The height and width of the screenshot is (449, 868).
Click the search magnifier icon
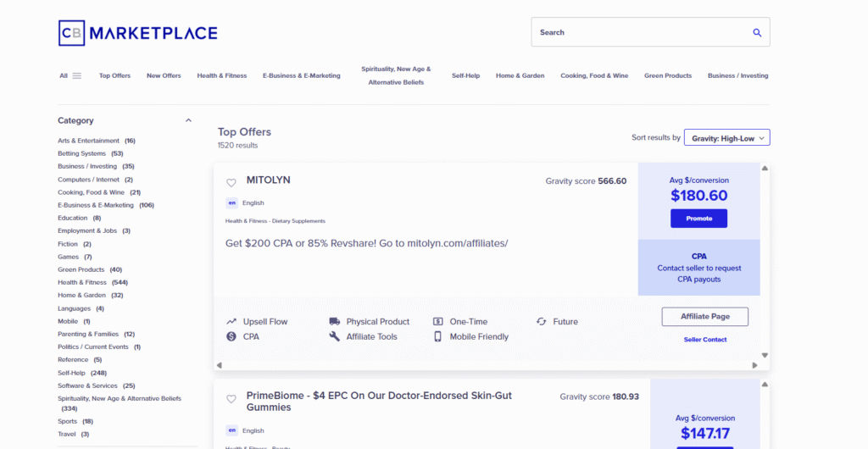757,33
